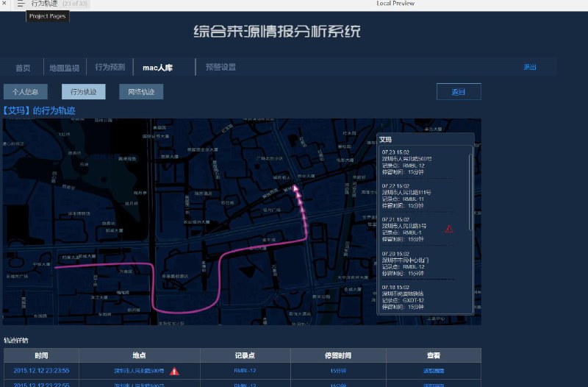The image size is (588, 387).
Task: Click the 查看画面 link for 23:23:55
Action: pos(434,371)
